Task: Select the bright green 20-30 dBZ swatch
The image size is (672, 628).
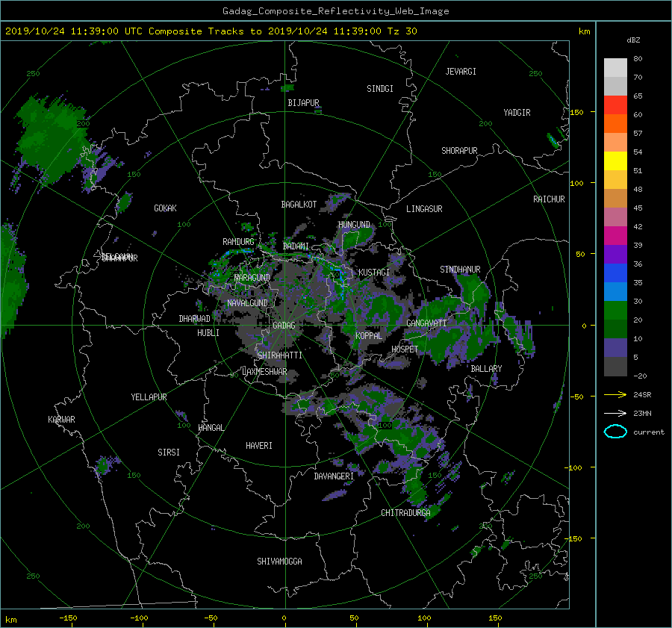Action: (615, 311)
